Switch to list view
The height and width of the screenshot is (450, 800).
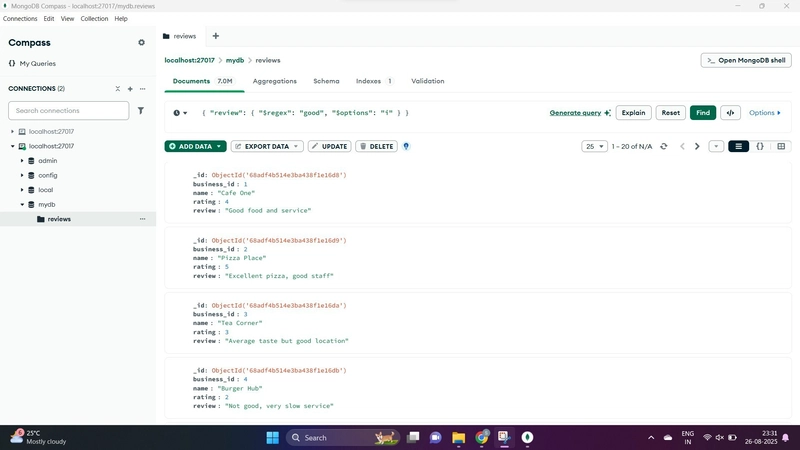tap(738, 146)
